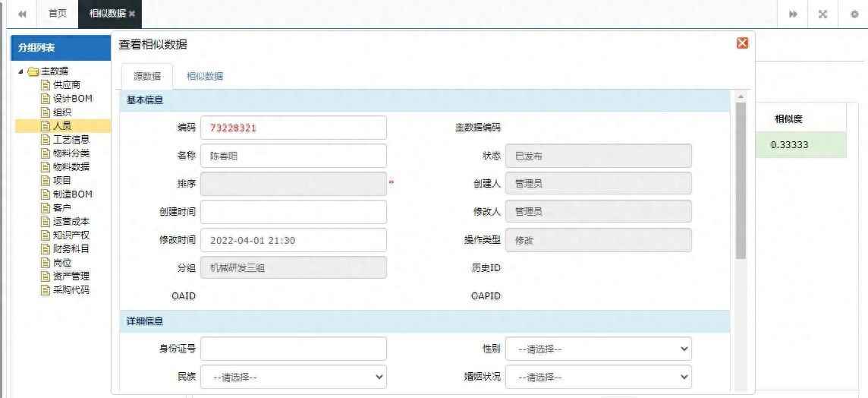Click the 创建人 field
This screenshot has width=868, height=398.
pyautogui.click(x=599, y=184)
